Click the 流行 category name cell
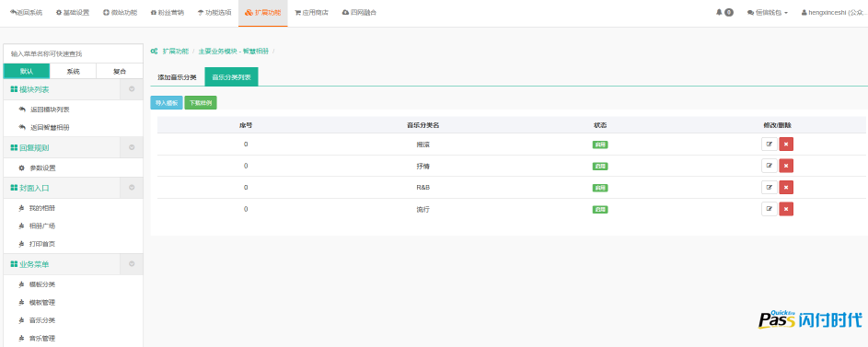The width and height of the screenshot is (868, 347). point(423,209)
